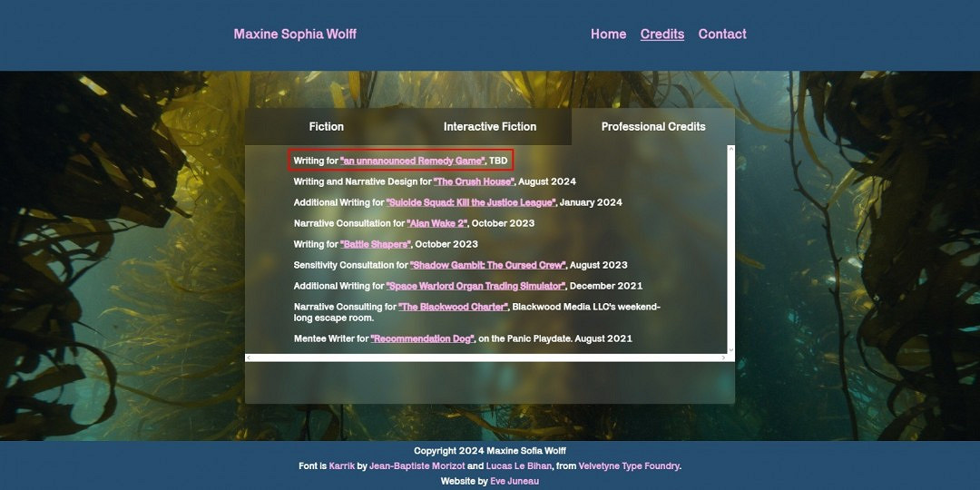This screenshot has height=490, width=980.
Task: Visit Jean-Baptiste Morizot's link
Action: click(x=416, y=466)
